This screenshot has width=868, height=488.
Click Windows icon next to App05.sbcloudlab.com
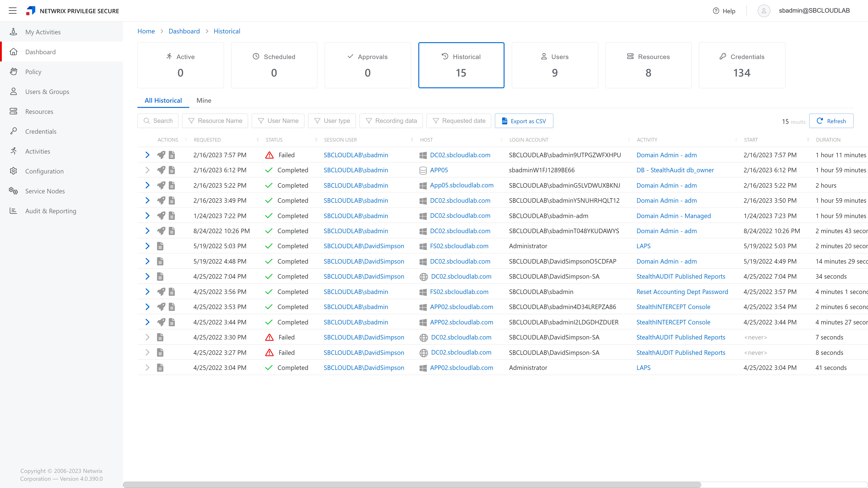click(423, 186)
